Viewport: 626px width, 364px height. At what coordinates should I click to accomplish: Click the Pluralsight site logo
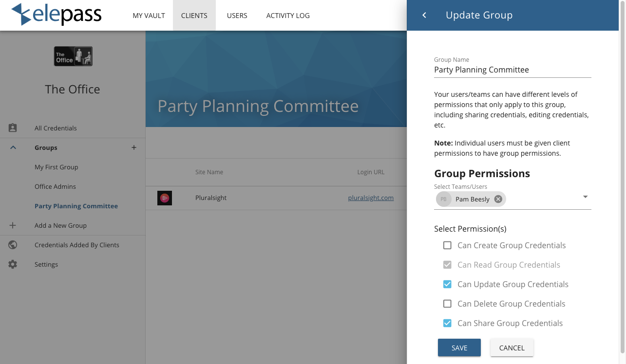[x=164, y=198]
